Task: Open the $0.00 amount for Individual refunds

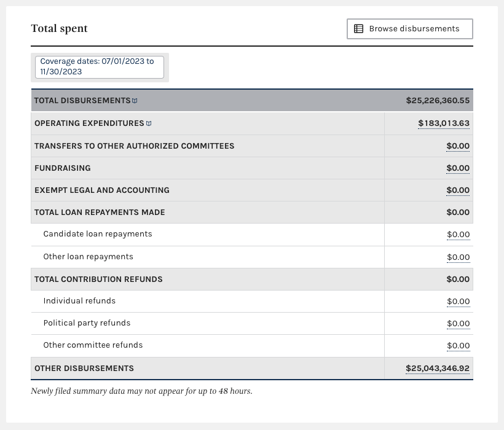Action: point(459,302)
